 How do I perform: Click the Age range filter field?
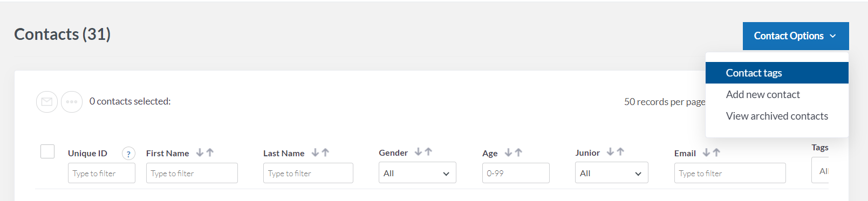516,173
